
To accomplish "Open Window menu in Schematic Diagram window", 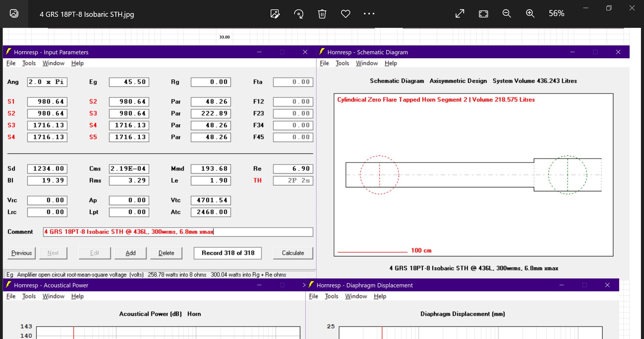I will click(367, 63).
